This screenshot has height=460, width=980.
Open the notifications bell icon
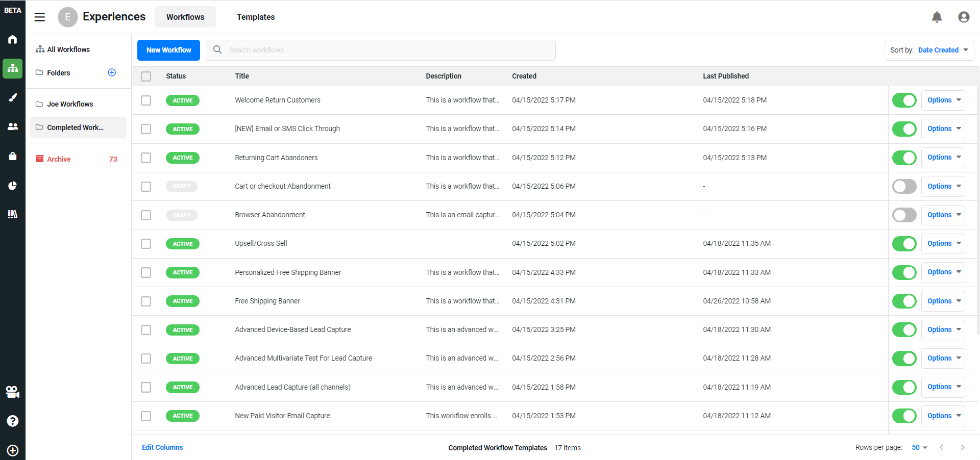937,17
